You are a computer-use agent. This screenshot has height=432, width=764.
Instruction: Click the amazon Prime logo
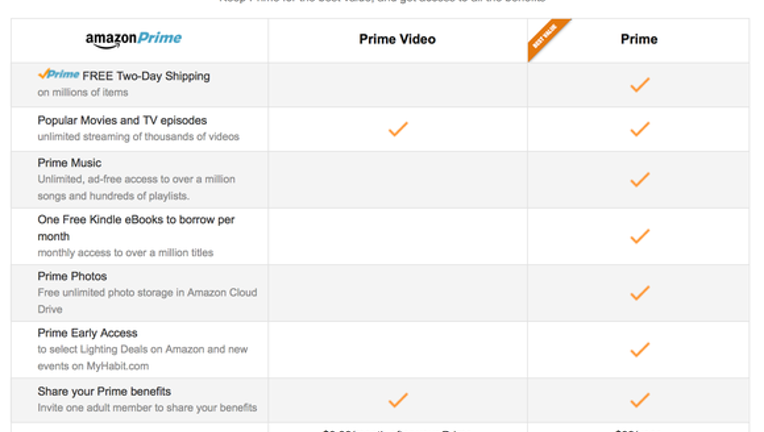click(134, 39)
